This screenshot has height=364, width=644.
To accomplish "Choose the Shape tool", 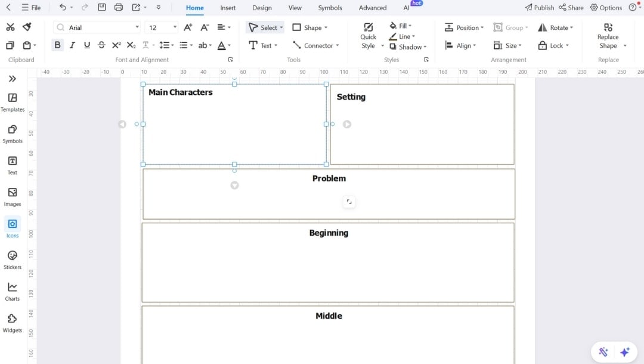I will pyautogui.click(x=309, y=27).
